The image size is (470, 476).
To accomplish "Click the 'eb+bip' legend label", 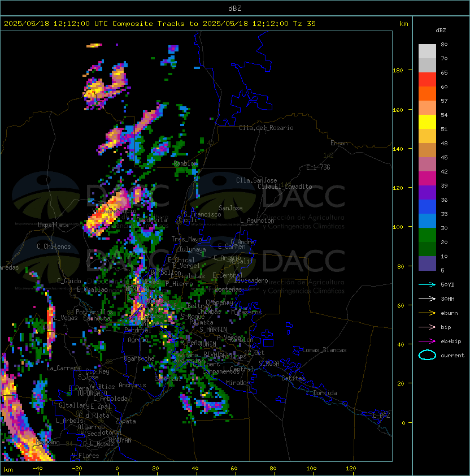I will point(451,341).
